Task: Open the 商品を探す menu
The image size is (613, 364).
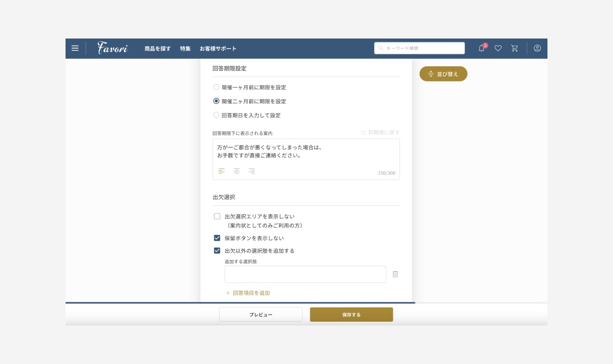Action: 158,49
